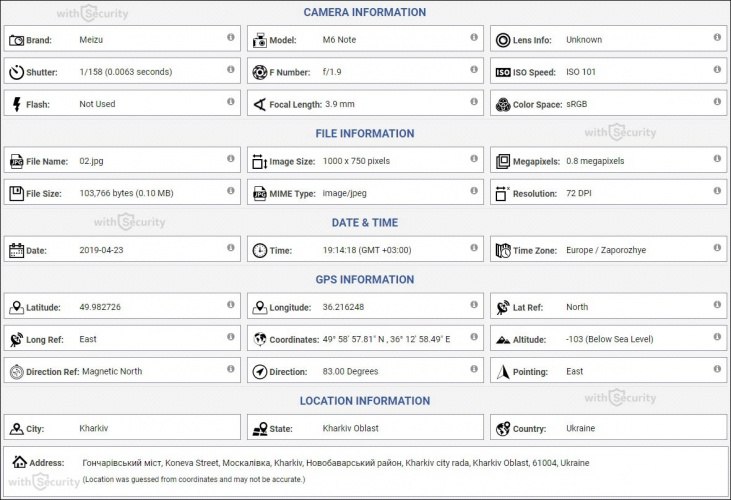Show info for the Time Zone row
This screenshot has width=731, height=500.
point(717,247)
